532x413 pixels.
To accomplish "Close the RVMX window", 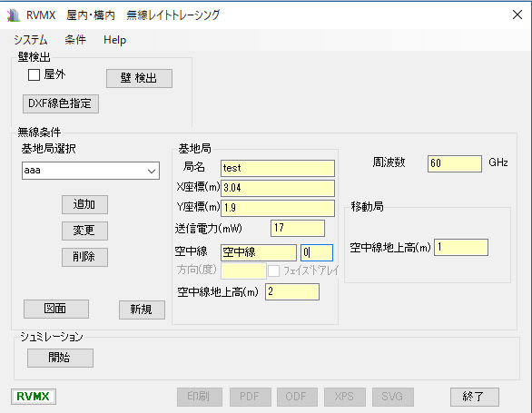I will pyautogui.click(x=517, y=15).
